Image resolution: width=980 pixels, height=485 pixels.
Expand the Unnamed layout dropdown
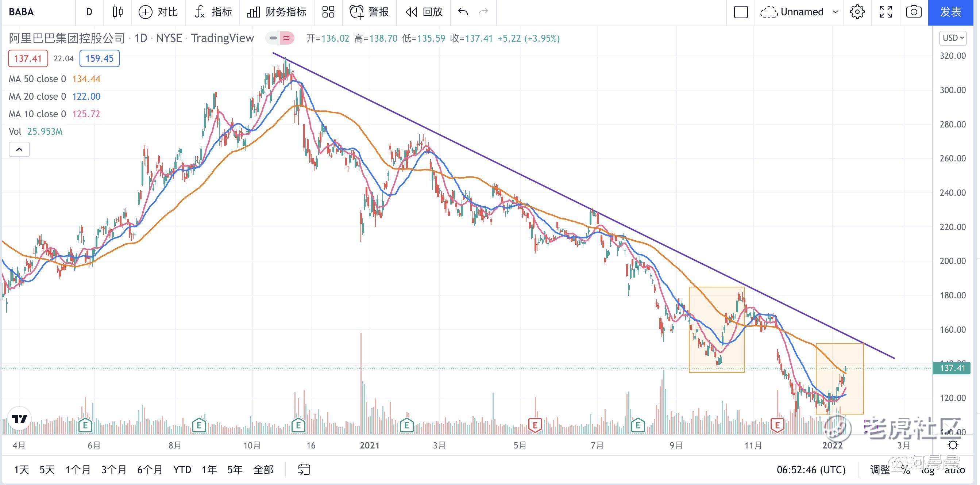pyautogui.click(x=836, y=12)
